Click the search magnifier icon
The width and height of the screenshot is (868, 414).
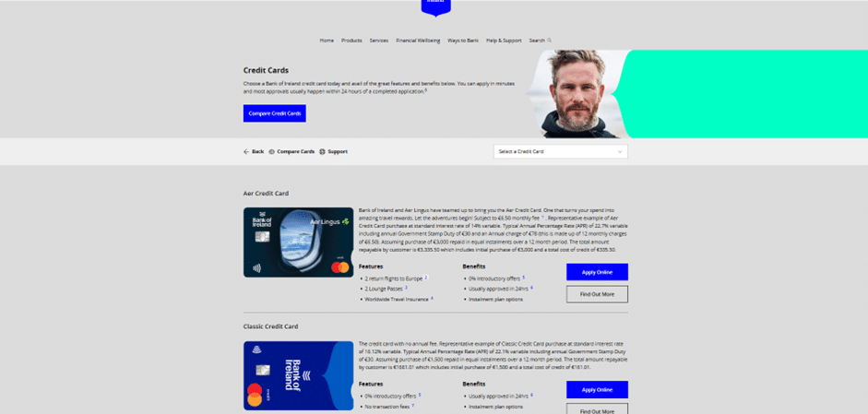tap(549, 40)
